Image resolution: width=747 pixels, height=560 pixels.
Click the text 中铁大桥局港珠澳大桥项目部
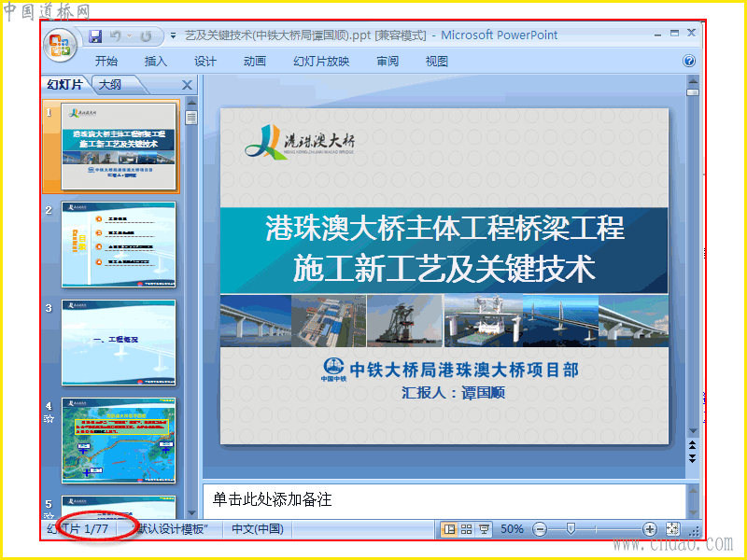coord(464,370)
